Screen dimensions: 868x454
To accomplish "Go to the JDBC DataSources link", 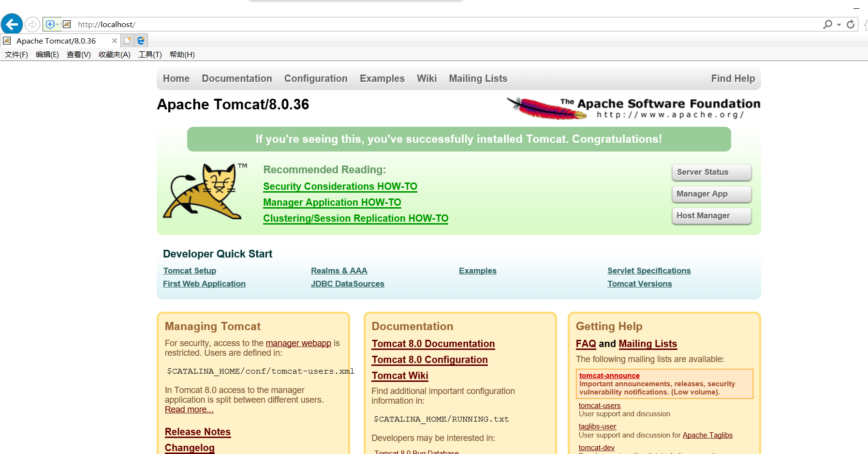I will [348, 284].
